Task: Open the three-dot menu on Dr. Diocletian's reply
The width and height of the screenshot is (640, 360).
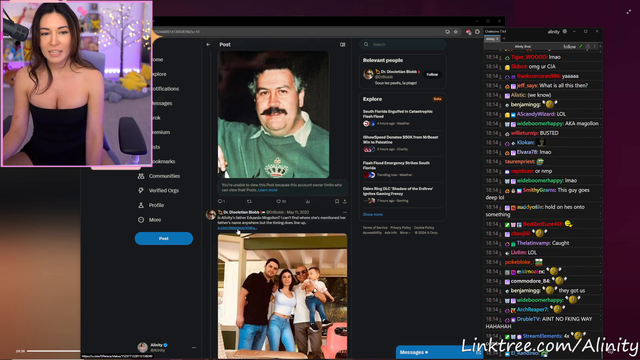Action: point(344,212)
